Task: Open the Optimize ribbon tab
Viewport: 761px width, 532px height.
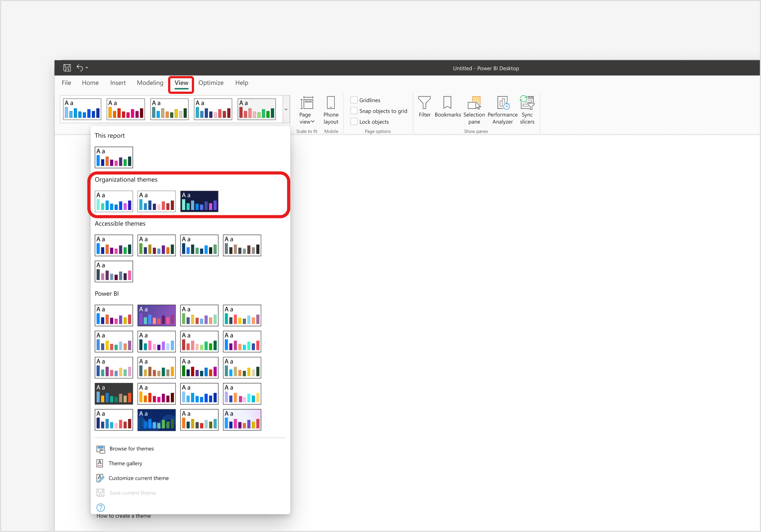Action: pos(211,83)
